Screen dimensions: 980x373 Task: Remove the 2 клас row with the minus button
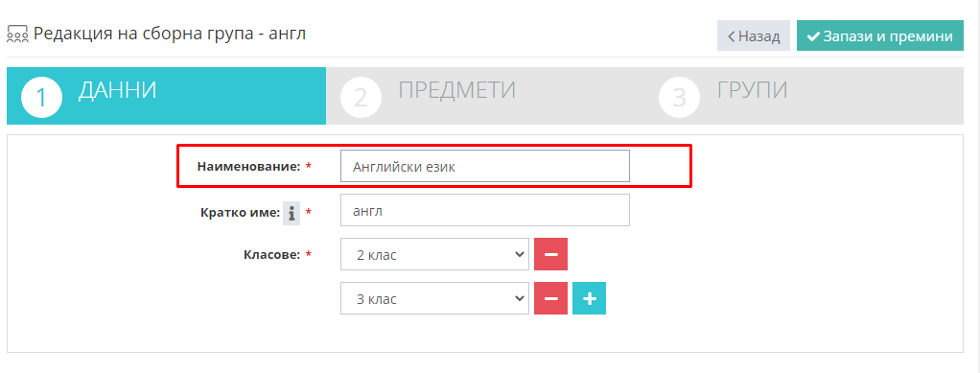(550, 254)
